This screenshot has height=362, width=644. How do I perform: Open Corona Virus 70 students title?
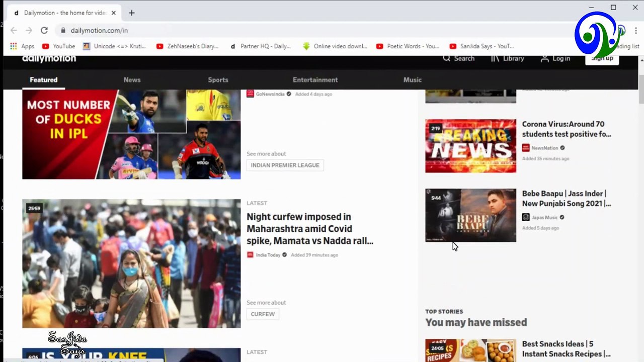click(x=567, y=129)
